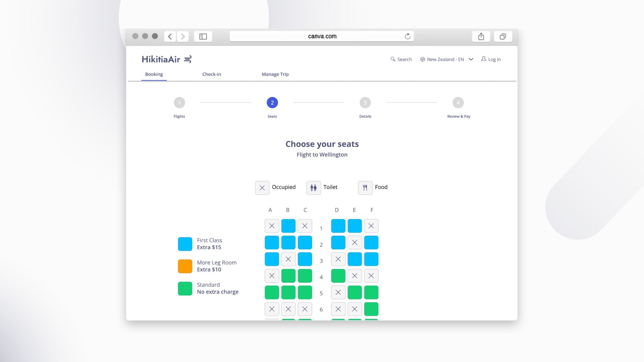Click the Occupied legend icon
Image resolution: width=644 pixels, height=362 pixels.
pyautogui.click(x=262, y=187)
